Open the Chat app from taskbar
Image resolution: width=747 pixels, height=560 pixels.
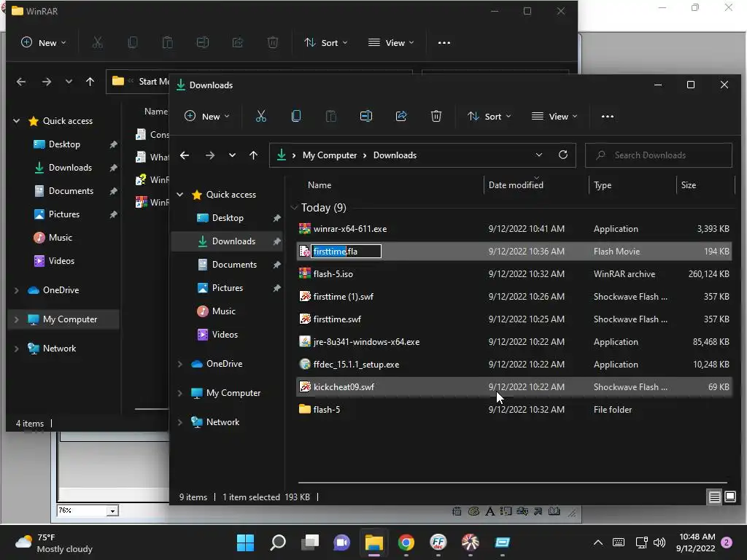(341, 542)
